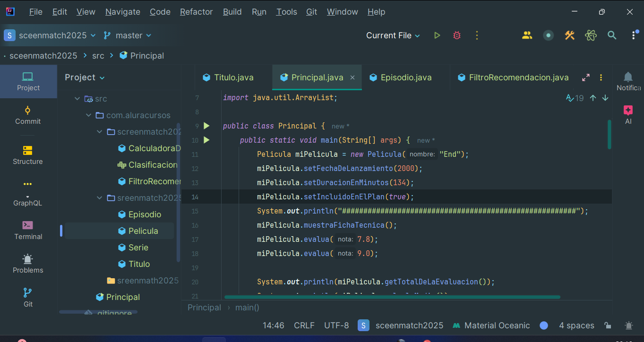Run the current file with the green play icon

point(437,35)
